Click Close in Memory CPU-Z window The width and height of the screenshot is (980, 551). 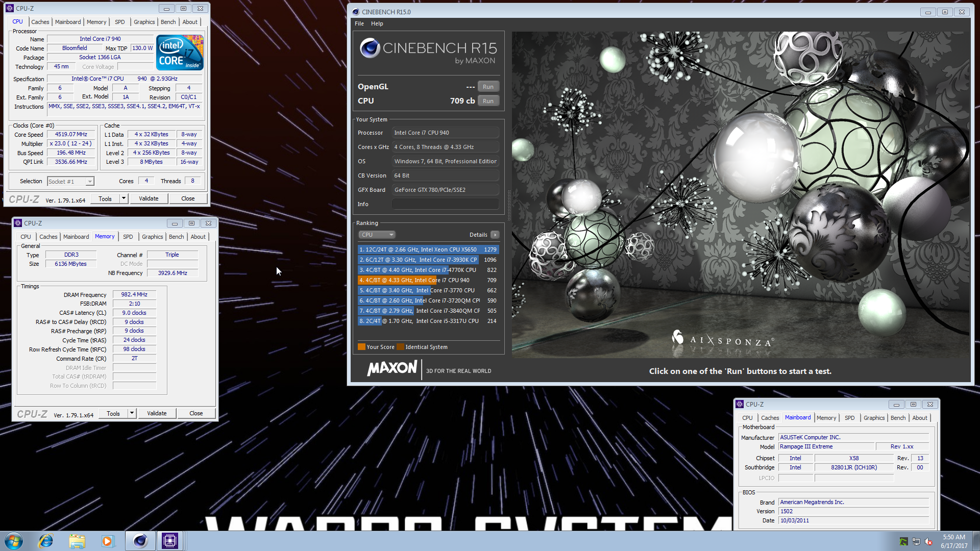pyautogui.click(x=196, y=413)
